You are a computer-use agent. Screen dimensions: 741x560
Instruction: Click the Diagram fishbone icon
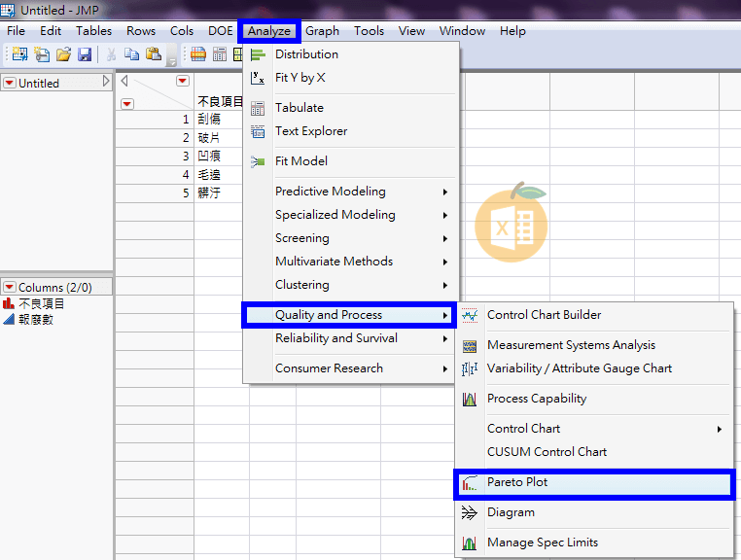[x=470, y=512]
